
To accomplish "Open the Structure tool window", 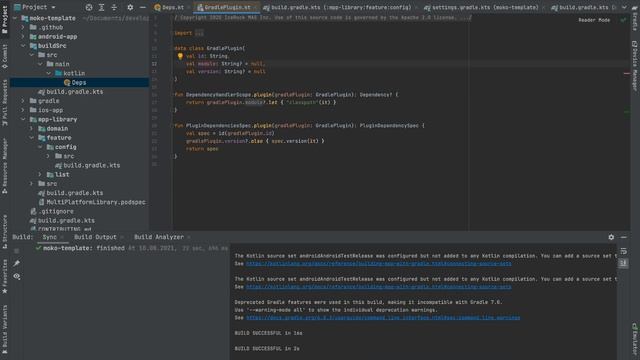I will click(4, 231).
